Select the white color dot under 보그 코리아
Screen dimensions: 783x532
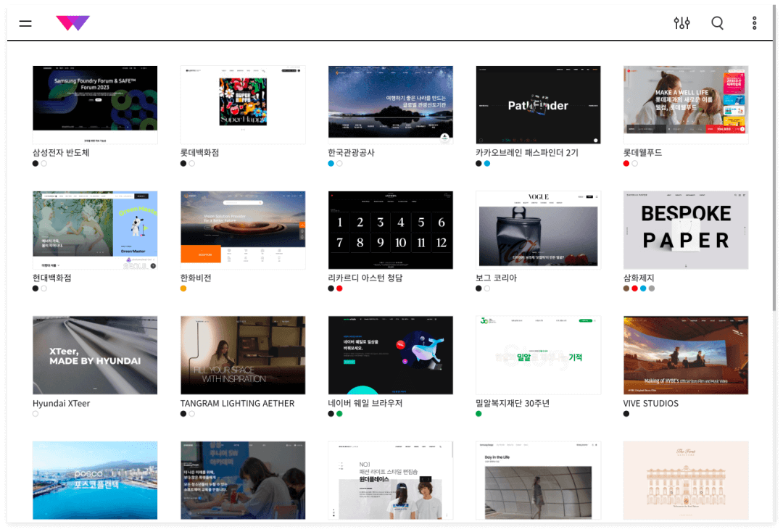487,288
